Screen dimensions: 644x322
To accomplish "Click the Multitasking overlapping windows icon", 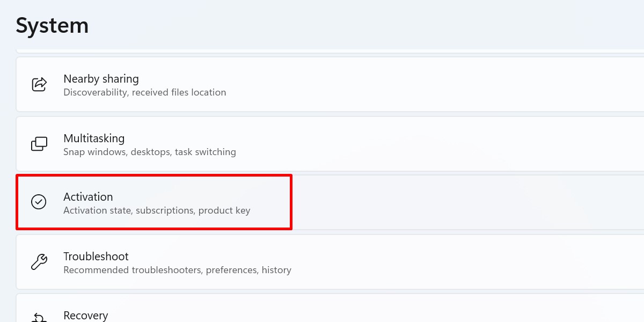I will (x=39, y=144).
